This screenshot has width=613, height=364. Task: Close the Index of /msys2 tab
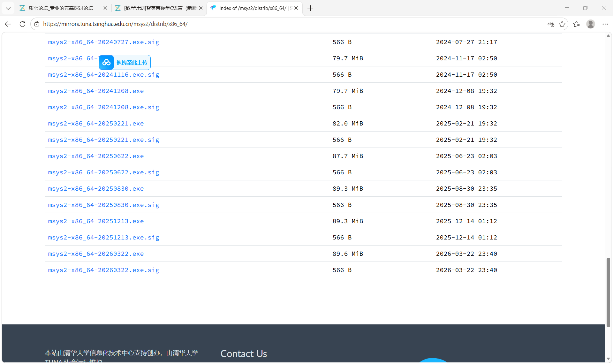coord(296,8)
